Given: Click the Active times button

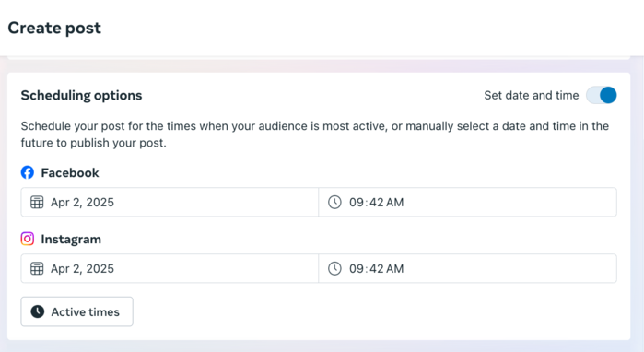Looking at the screenshot, I should [x=76, y=311].
